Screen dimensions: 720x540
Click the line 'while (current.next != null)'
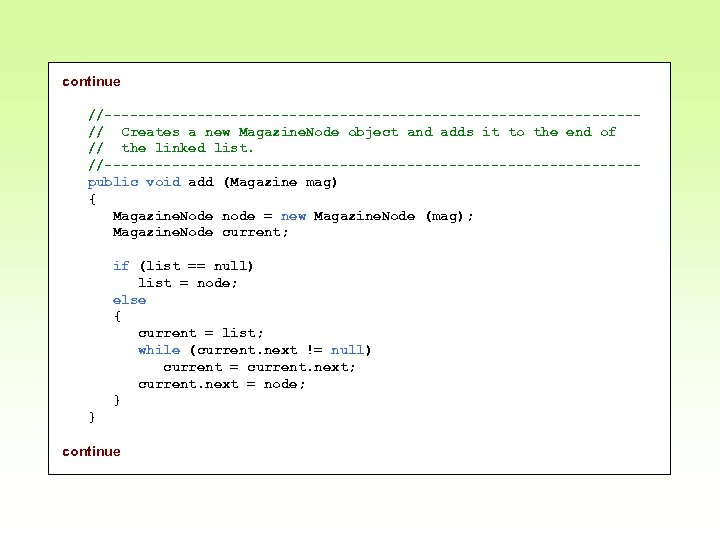(x=254, y=350)
